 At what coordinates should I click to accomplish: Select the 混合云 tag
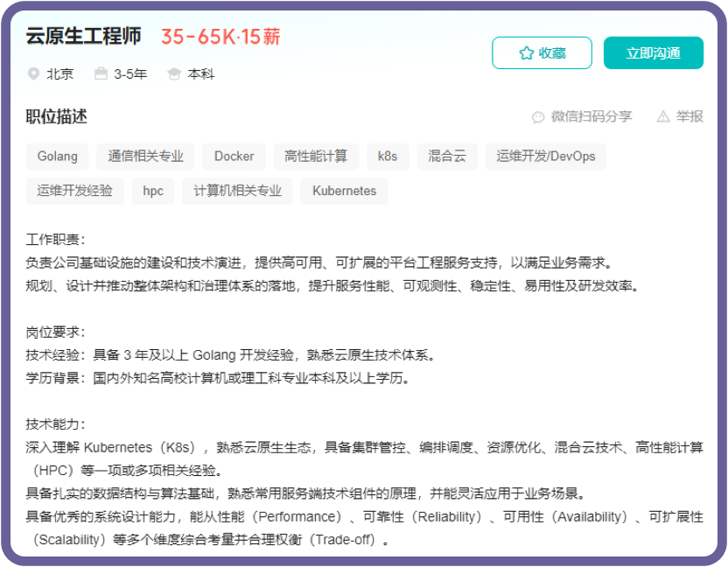tap(447, 157)
